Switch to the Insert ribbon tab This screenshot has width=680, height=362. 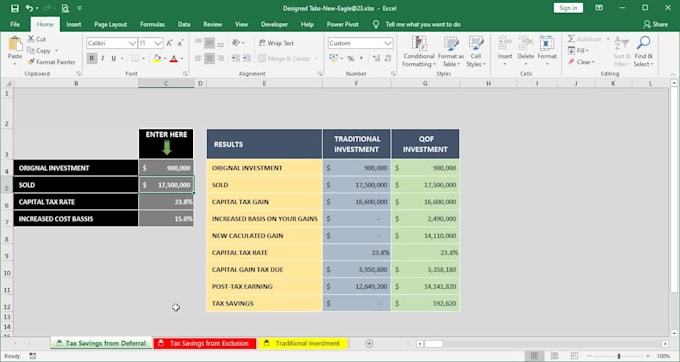tap(74, 24)
